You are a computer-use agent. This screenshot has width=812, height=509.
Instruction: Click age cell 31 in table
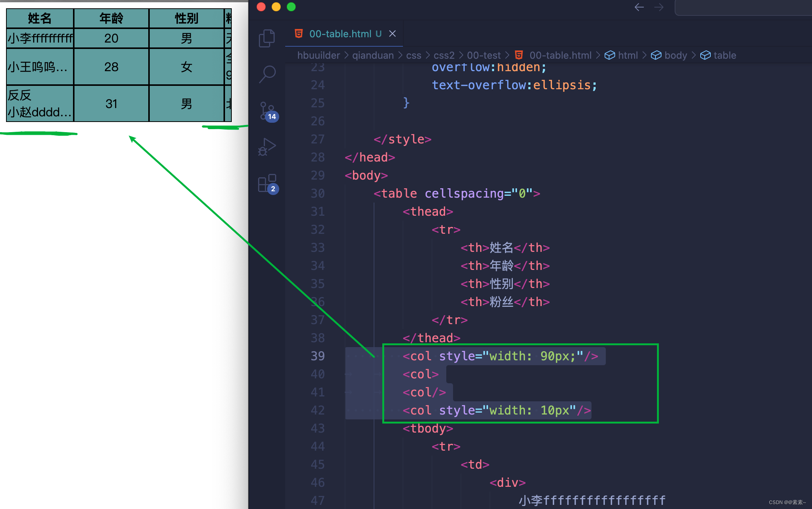[111, 104]
